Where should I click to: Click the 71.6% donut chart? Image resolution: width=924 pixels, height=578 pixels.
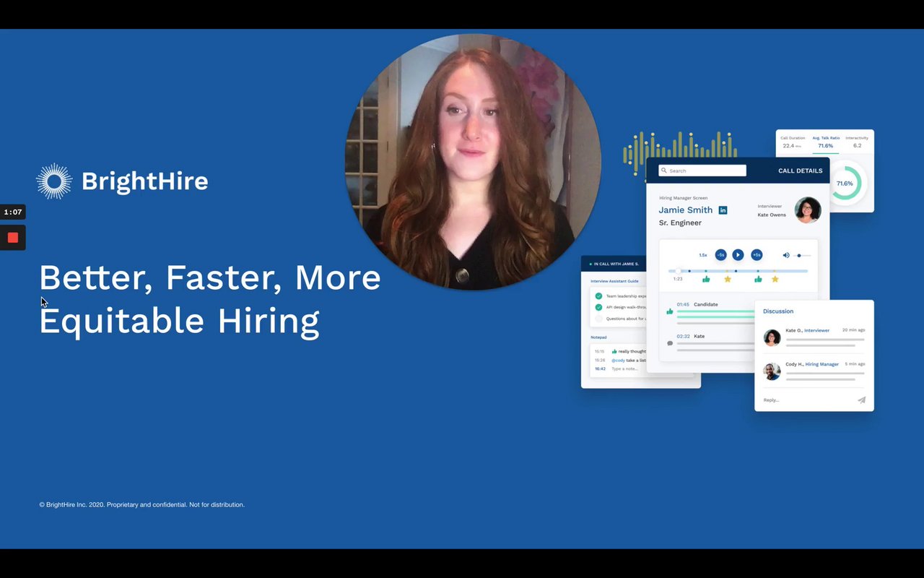pos(845,184)
